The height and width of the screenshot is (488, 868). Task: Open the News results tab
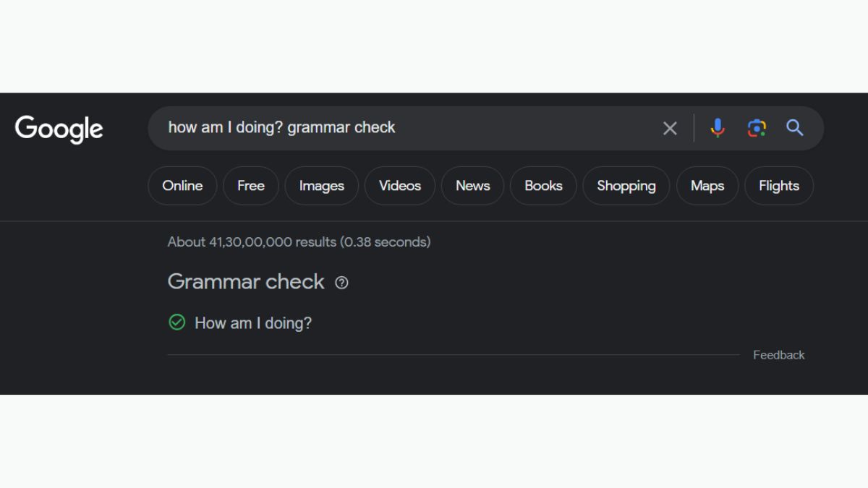point(472,186)
